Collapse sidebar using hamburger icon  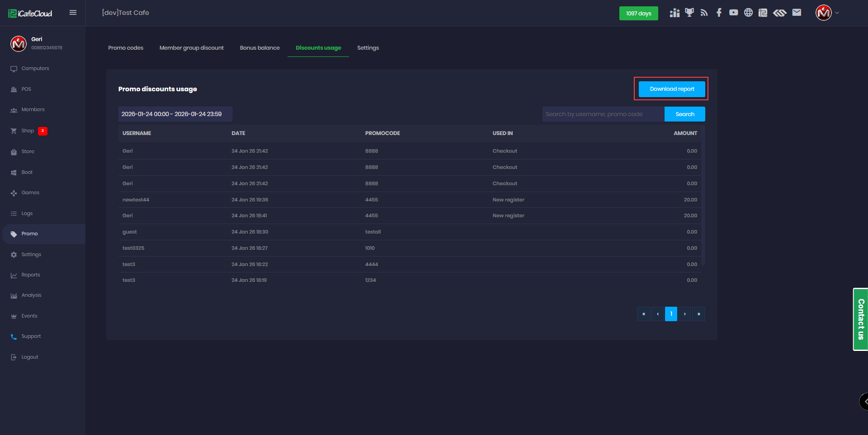pyautogui.click(x=73, y=12)
